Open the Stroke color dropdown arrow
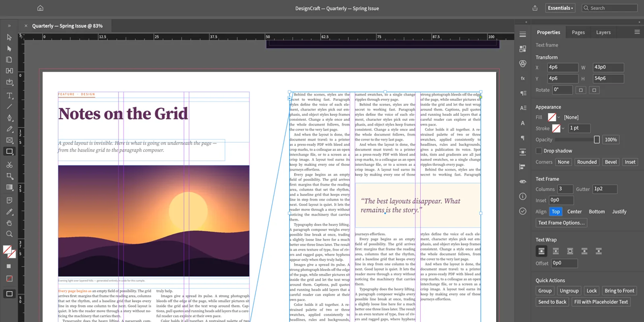The height and width of the screenshot is (322, 644). pyautogui.click(x=563, y=128)
